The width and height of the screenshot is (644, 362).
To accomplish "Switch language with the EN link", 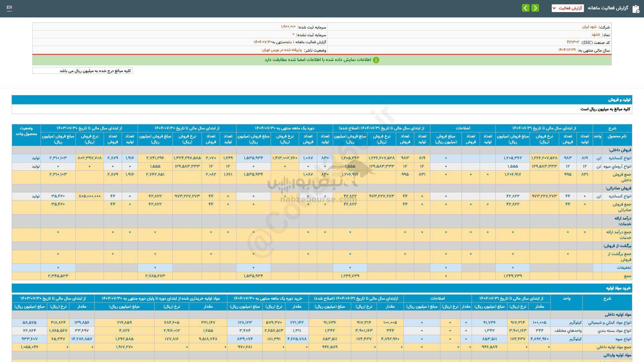I will click(9, 8).
